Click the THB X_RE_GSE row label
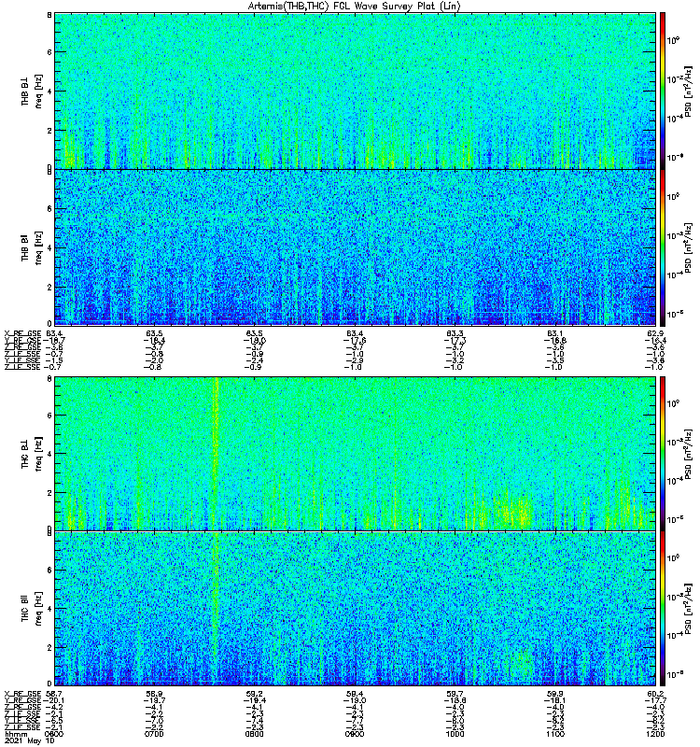Screen dimensions: 700x747 (22, 333)
